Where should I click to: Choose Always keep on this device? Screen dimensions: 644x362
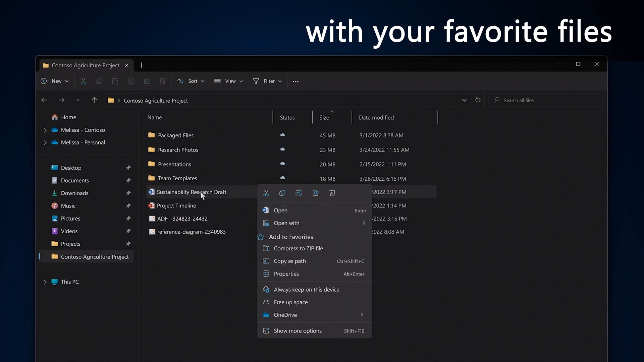[314, 290]
